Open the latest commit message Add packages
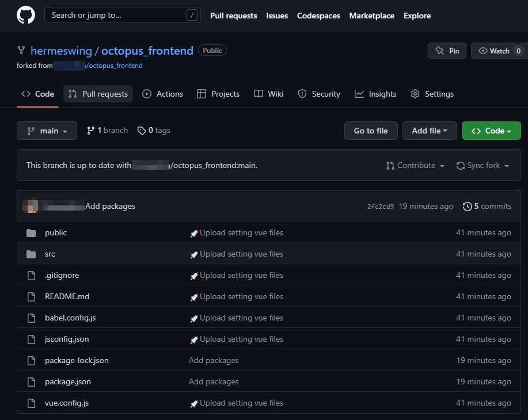The height and width of the screenshot is (420, 528). point(110,207)
